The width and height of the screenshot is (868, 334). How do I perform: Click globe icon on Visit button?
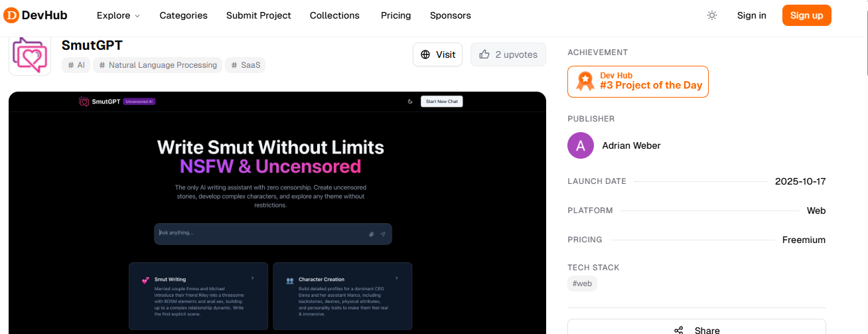pyautogui.click(x=425, y=54)
